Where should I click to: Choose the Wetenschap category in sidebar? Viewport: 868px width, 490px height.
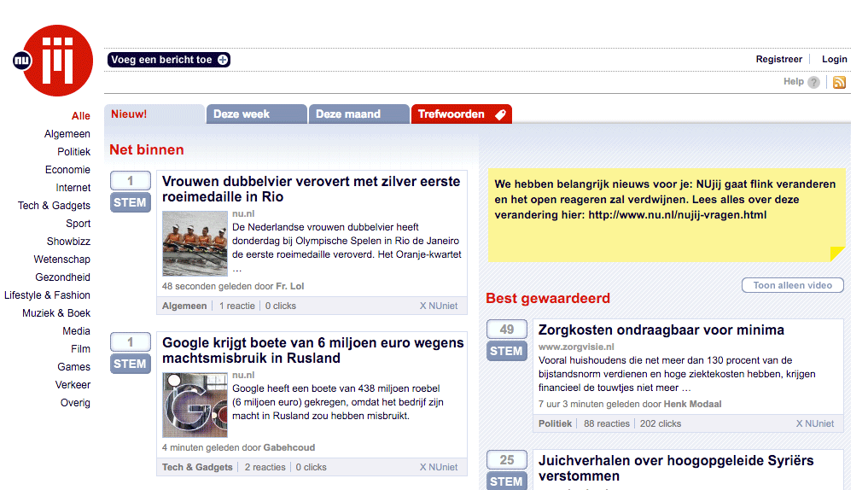tap(61, 260)
